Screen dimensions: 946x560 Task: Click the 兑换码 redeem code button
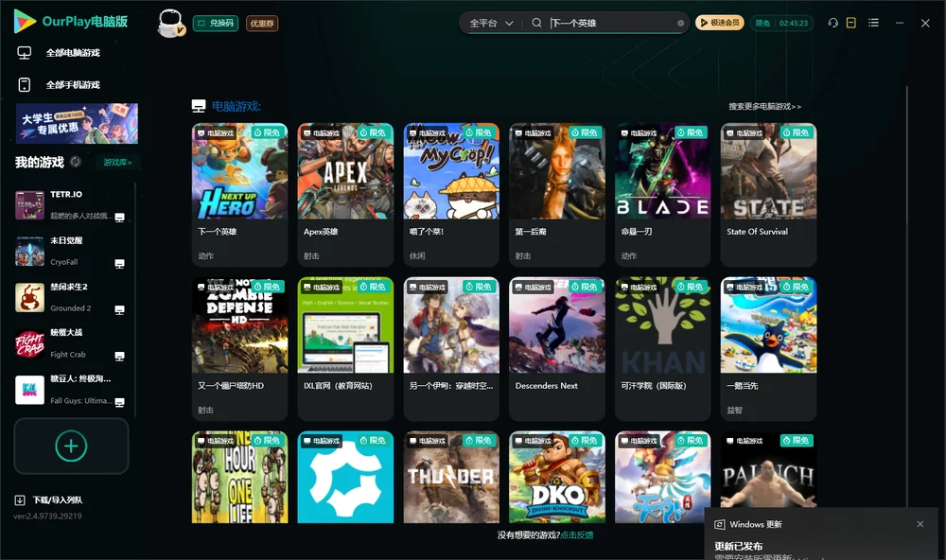point(216,23)
